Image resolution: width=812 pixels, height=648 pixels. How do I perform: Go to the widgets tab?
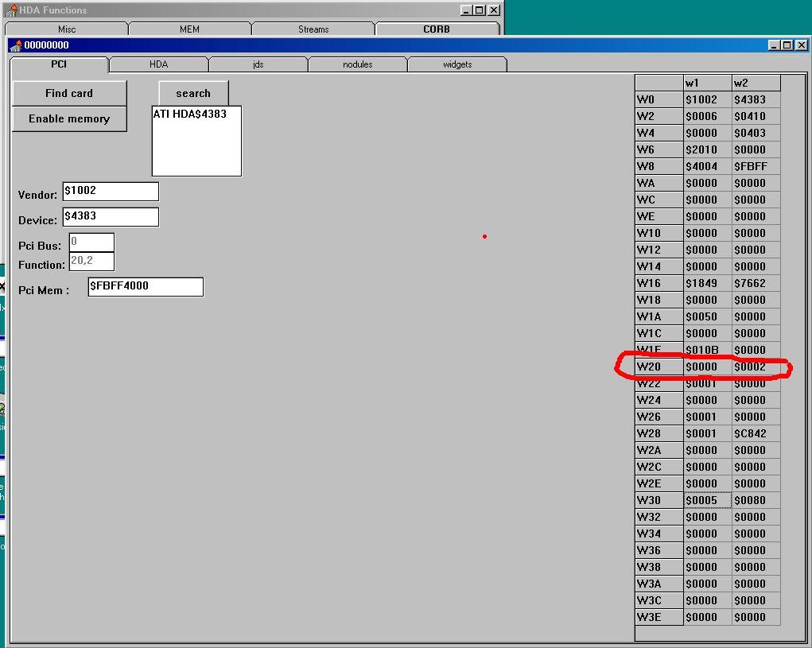(x=457, y=64)
